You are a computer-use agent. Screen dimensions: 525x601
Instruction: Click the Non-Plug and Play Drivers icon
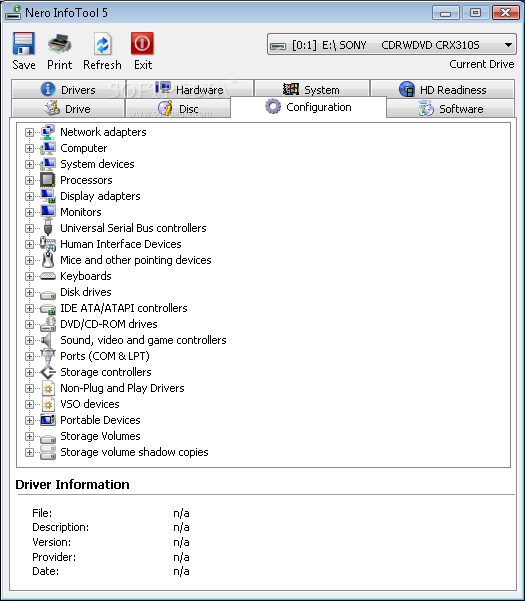pyautogui.click(x=48, y=389)
